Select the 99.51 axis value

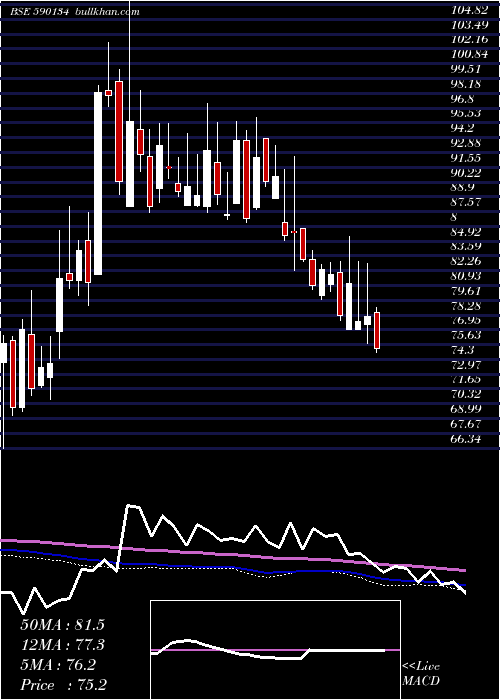point(466,69)
